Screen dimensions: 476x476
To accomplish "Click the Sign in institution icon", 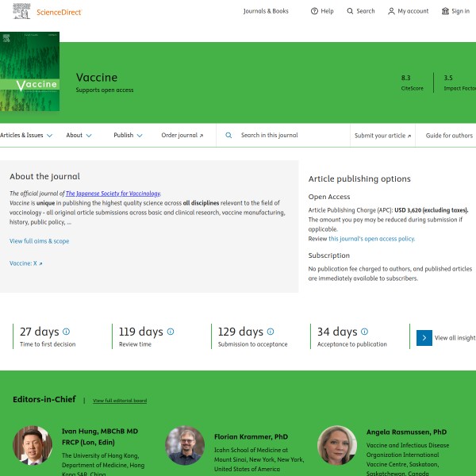I will point(445,11).
